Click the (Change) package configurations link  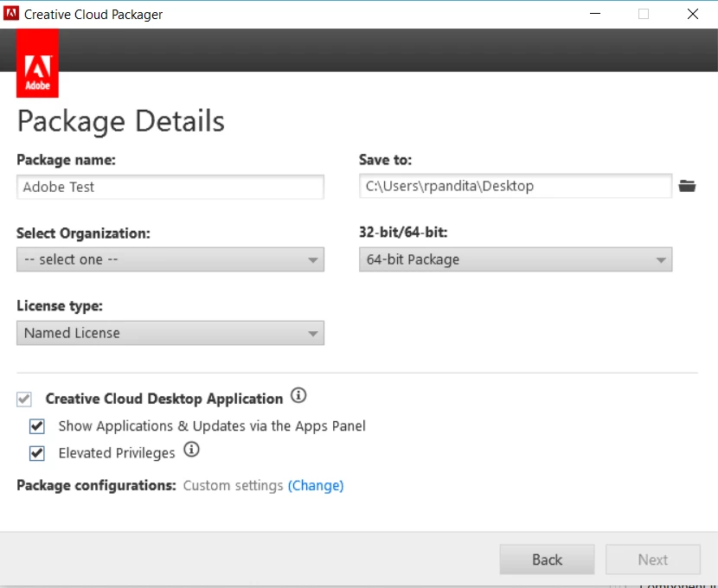point(316,485)
